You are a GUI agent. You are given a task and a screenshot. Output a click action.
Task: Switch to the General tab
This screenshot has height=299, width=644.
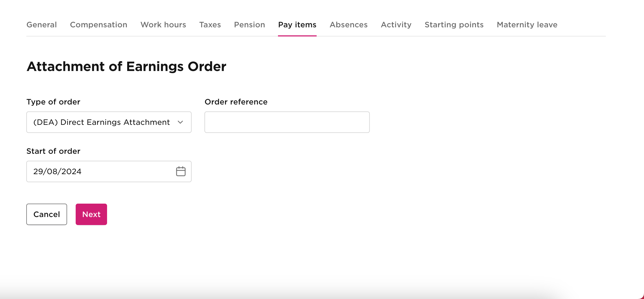42,25
